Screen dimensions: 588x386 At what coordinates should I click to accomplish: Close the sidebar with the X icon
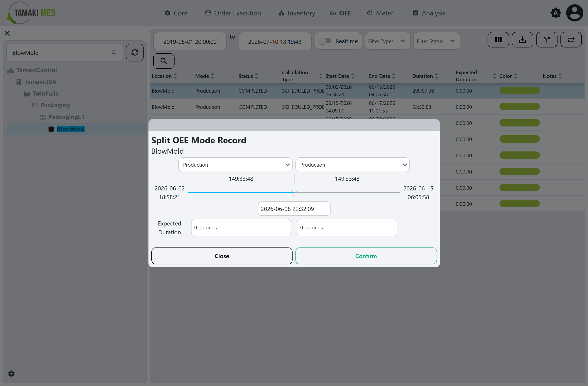(7, 33)
